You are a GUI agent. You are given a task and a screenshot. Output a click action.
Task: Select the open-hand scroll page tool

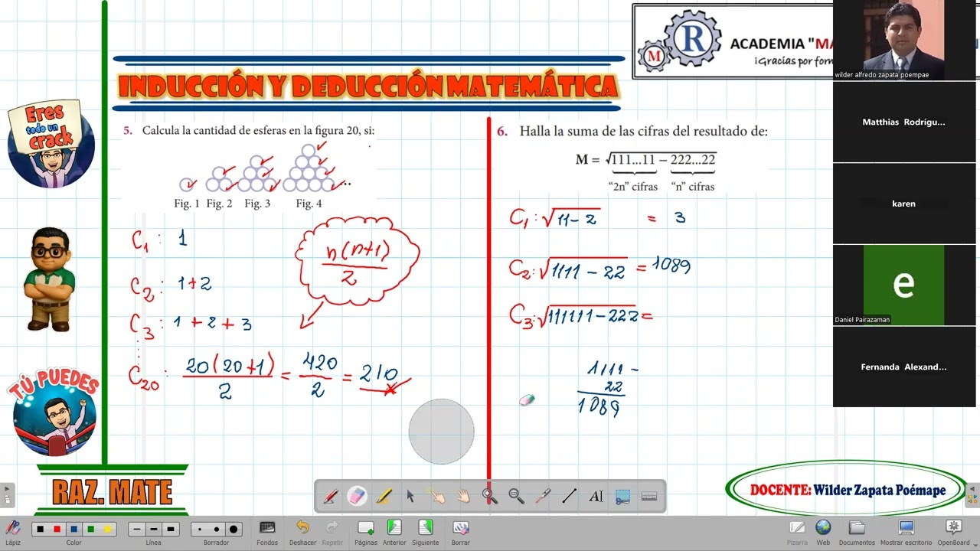point(463,497)
